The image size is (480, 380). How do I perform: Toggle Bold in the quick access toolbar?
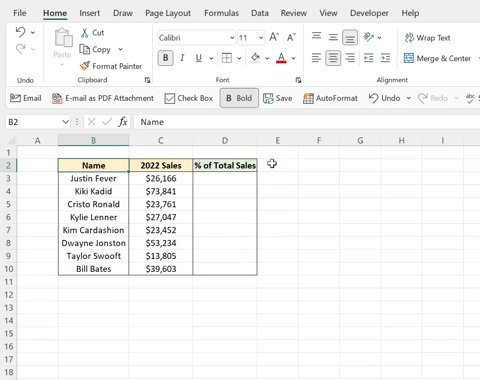239,98
